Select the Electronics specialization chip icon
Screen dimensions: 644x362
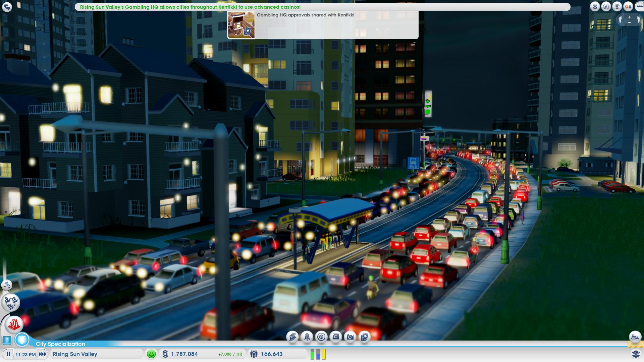pyautogui.click(x=336, y=337)
